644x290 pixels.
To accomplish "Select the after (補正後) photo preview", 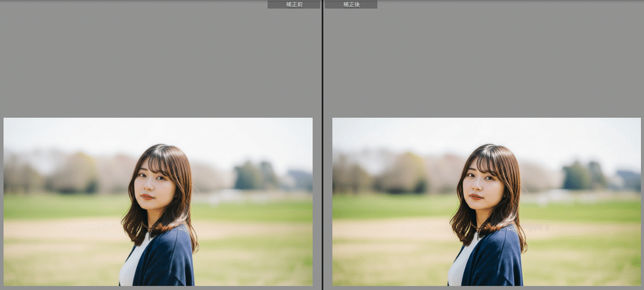I will click(486, 202).
